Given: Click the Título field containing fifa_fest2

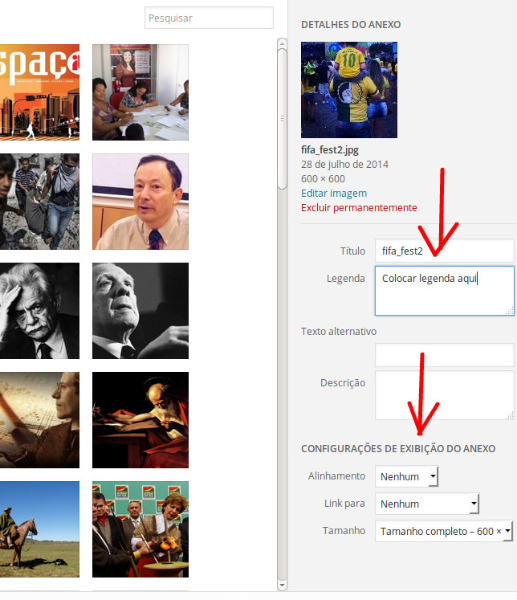Looking at the screenshot, I should (445, 251).
